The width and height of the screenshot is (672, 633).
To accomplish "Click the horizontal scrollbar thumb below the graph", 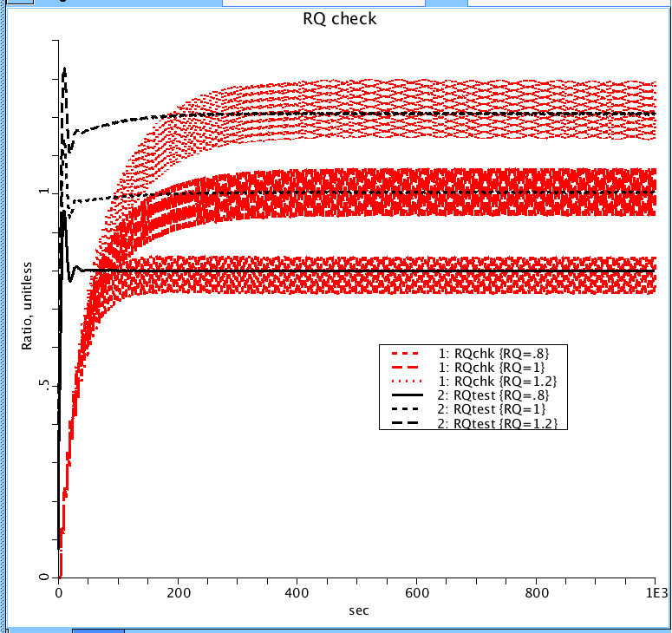I will pyautogui.click(x=98, y=631).
